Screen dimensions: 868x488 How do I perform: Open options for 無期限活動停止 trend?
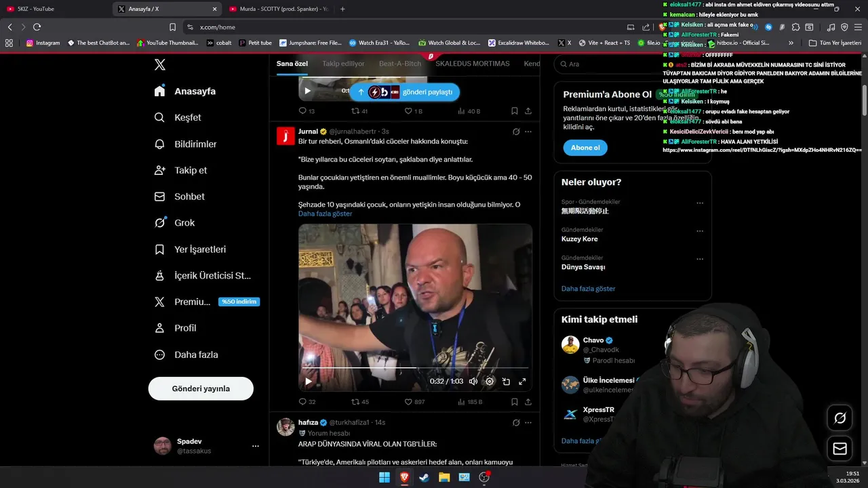700,203
